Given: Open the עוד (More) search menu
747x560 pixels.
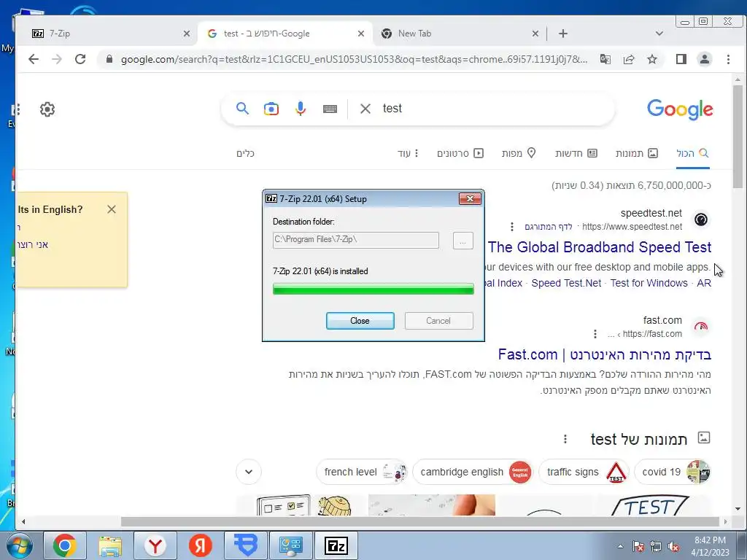Looking at the screenshot, I should tap(409, 153).
